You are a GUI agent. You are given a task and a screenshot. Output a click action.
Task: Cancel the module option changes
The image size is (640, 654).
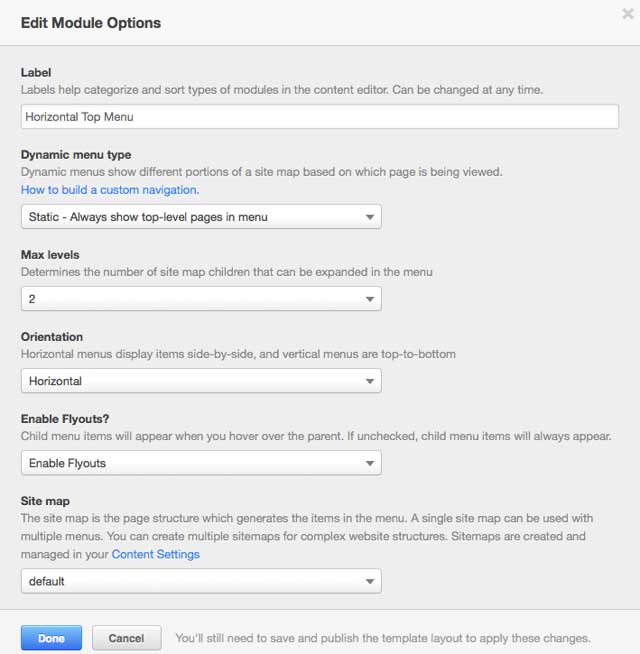[x=126, y=638]
